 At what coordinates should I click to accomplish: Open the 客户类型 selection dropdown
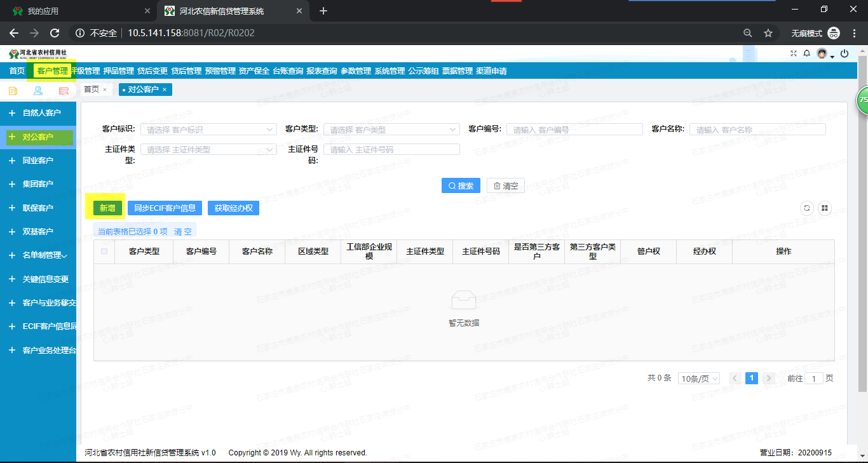(x=391, y=129)
